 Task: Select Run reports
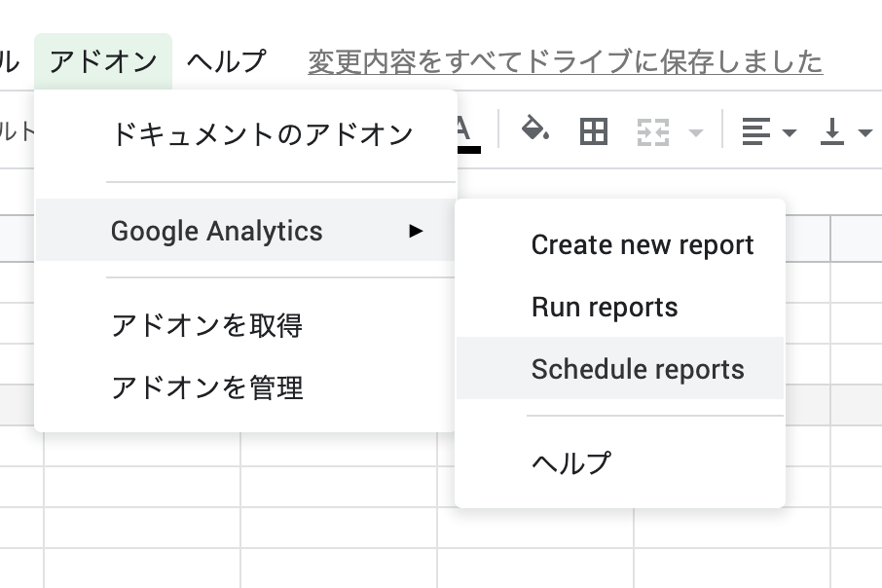click(x=620, y=307)
